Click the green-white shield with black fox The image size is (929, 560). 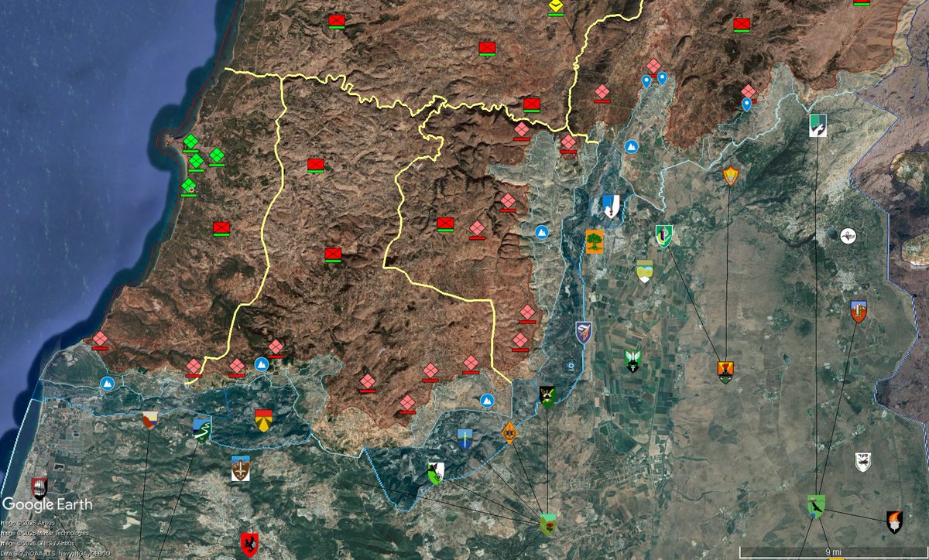436,472
